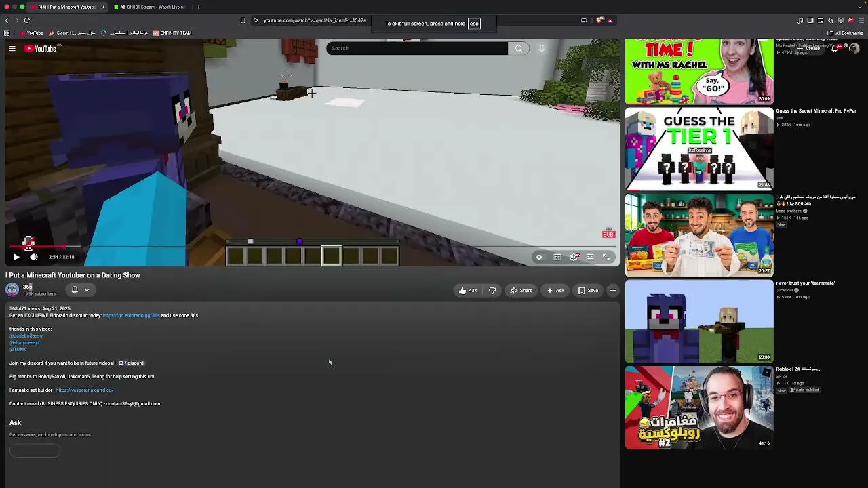Share this video
Screen dimensions: 868x488
521,291
